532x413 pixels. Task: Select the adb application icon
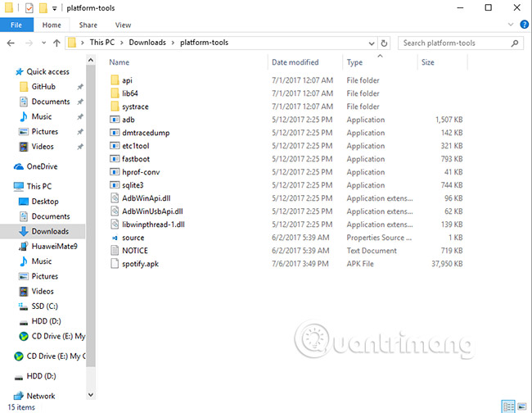[x=115, y=120]
